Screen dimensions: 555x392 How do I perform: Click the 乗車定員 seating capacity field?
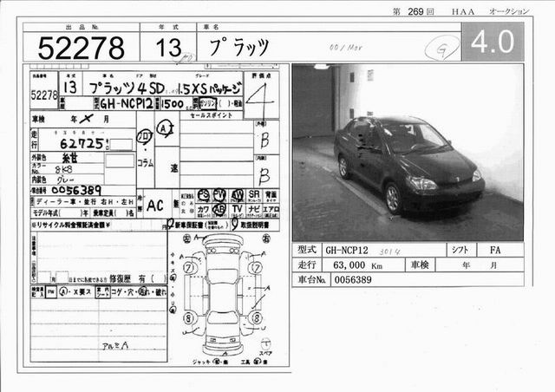point(113,213)
